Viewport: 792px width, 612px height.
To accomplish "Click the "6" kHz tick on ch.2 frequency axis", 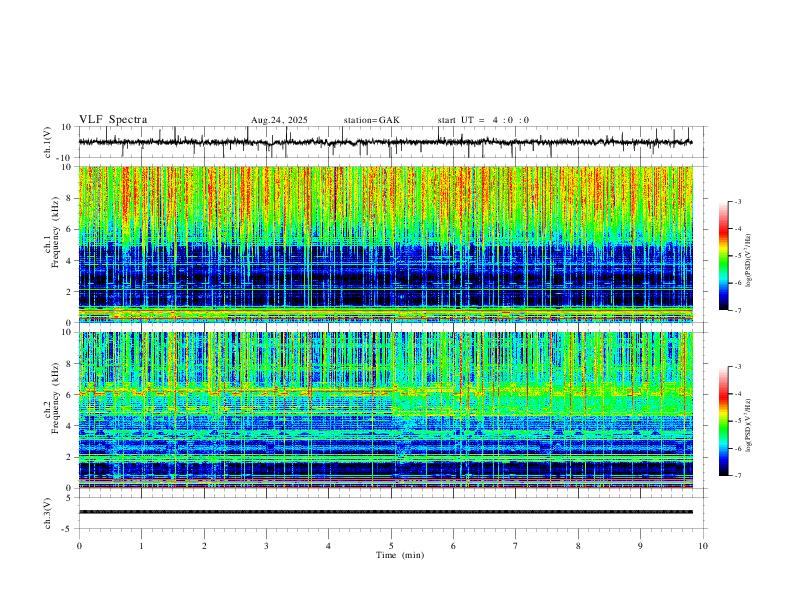I will coord(70,395).
